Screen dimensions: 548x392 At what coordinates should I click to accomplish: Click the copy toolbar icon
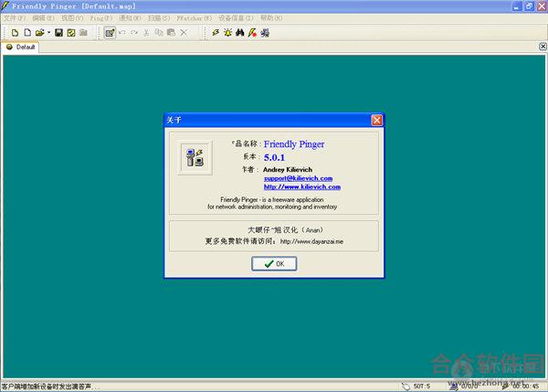click(159, 33)
